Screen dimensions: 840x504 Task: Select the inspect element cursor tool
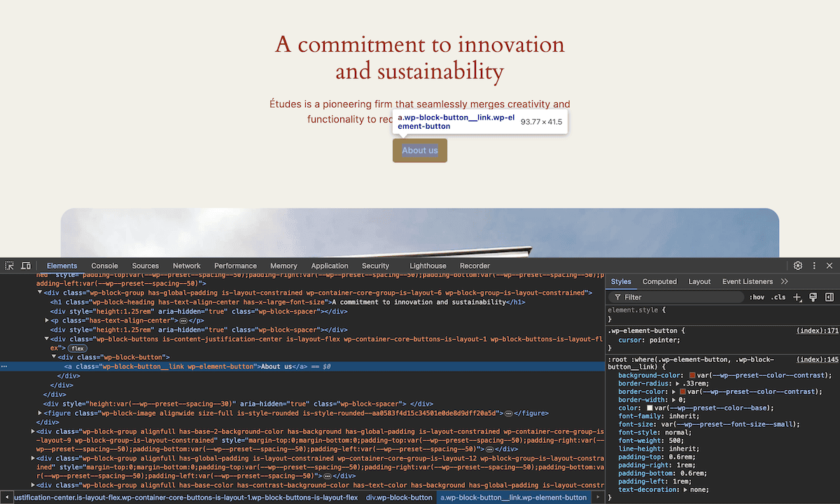click(x=9, y=266)
